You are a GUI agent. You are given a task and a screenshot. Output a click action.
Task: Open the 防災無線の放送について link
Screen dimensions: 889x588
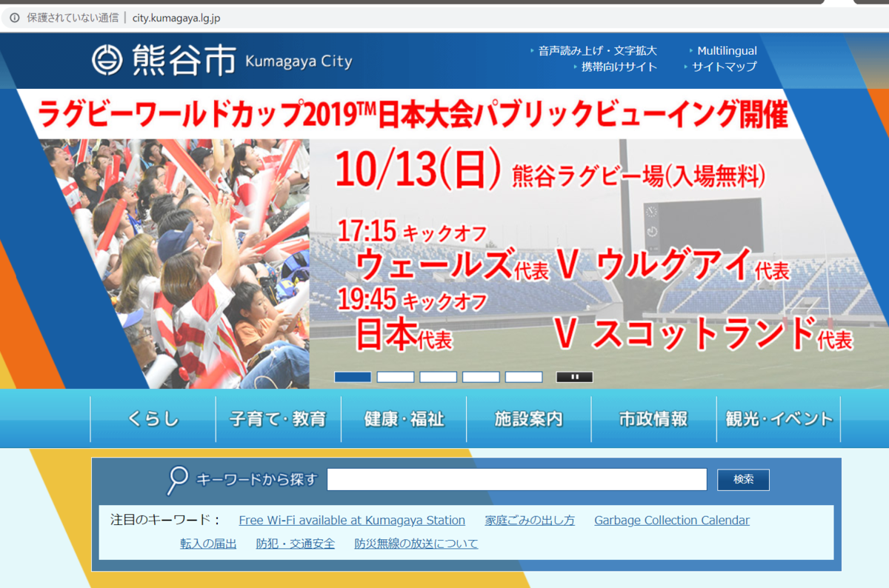click(416, 544)
